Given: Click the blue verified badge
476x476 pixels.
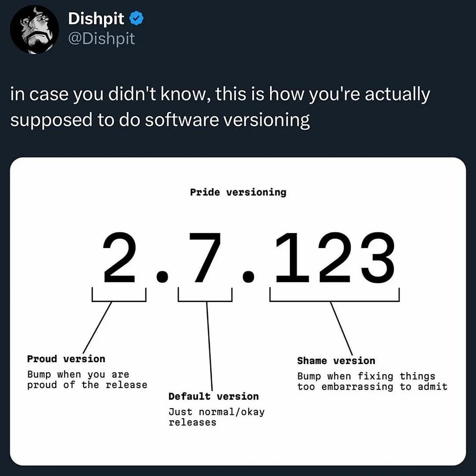Looking at the screenshot, I should tap(137, 19).
